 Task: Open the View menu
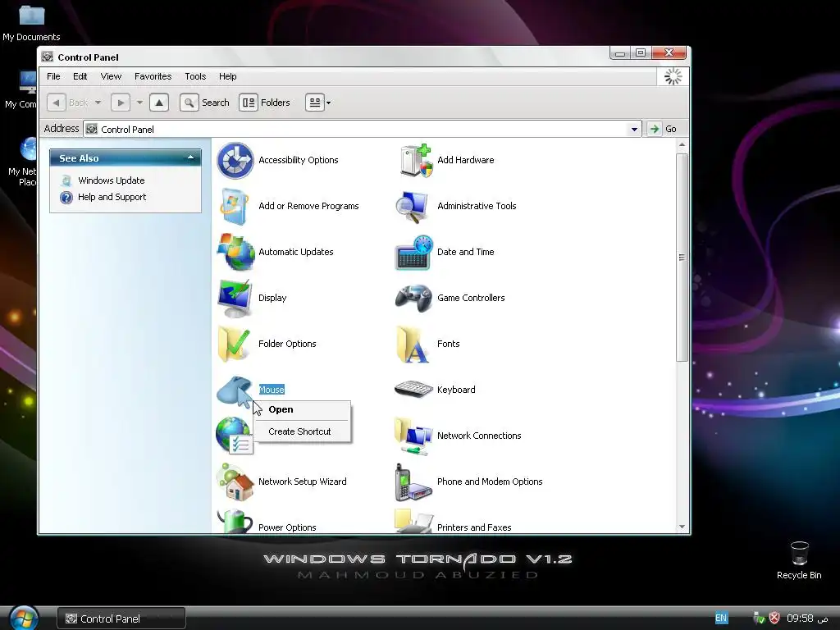(111, 76)
